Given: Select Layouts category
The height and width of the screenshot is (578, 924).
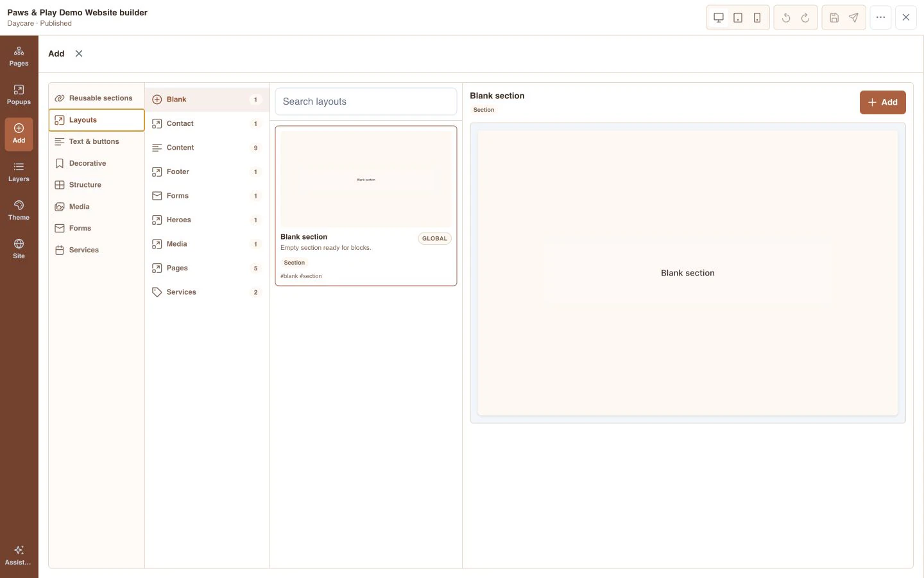Looking at the screenshot, I should point(96,120).
